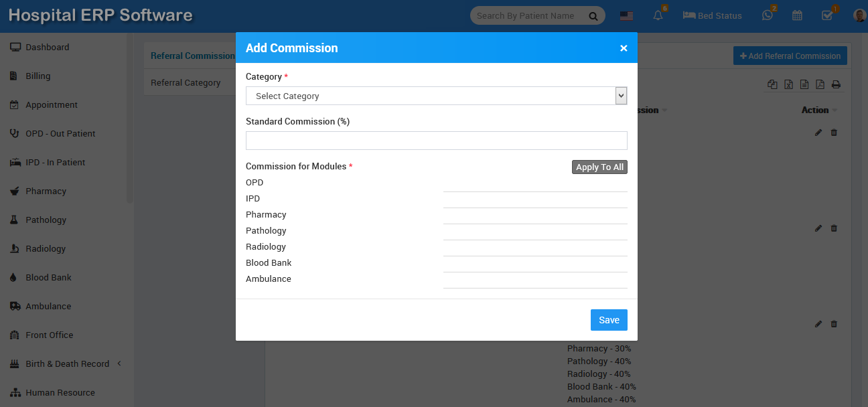Open Pharmacy in the sidebar

46,191
